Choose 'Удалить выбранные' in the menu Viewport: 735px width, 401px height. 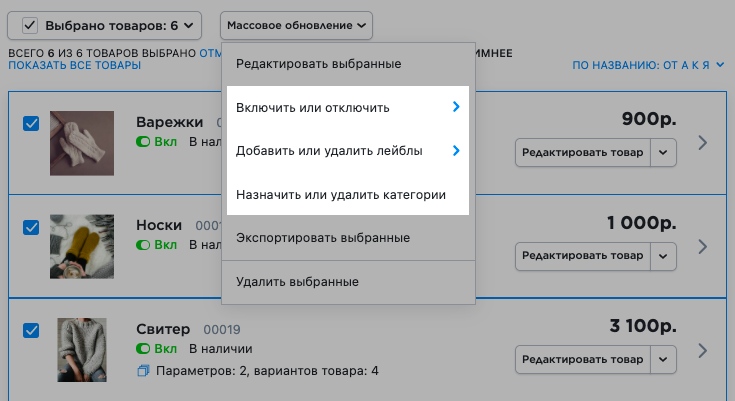348,282
